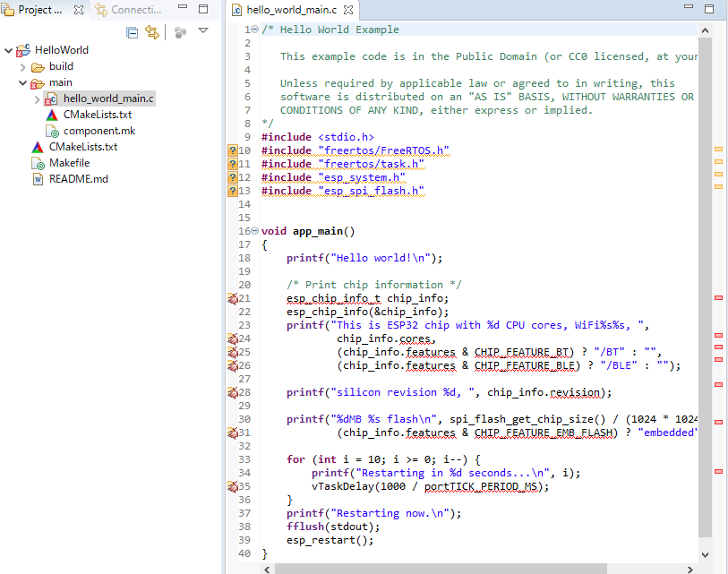Click the warning marker on line 11
The image size is (728, 574).
click(233, 164)
